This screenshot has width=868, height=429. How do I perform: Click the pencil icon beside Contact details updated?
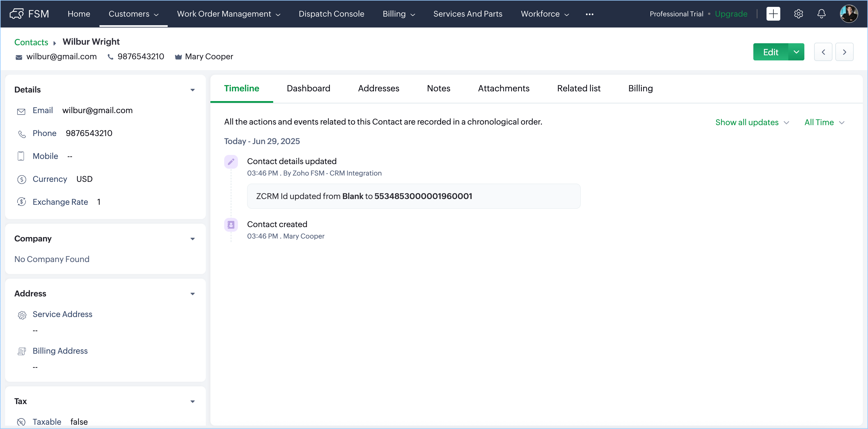pyautogui.click(x=231, y=162)
